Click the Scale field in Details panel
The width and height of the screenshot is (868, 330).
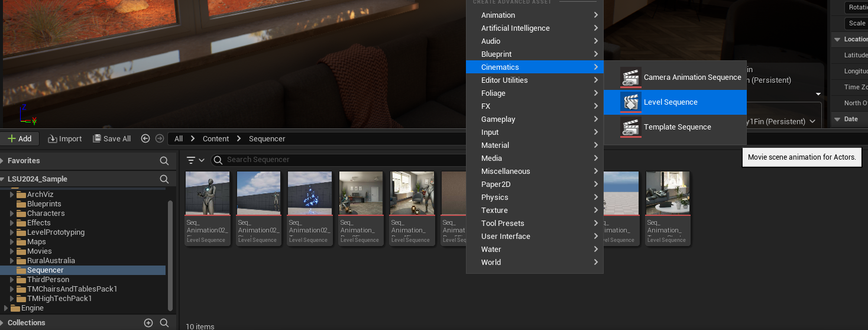(856, 24)
